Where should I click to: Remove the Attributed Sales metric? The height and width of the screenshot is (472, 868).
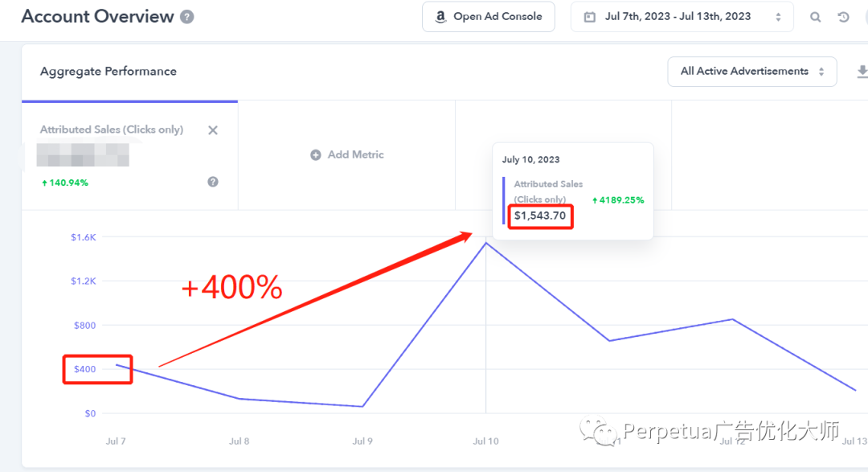tap(213, 130)
